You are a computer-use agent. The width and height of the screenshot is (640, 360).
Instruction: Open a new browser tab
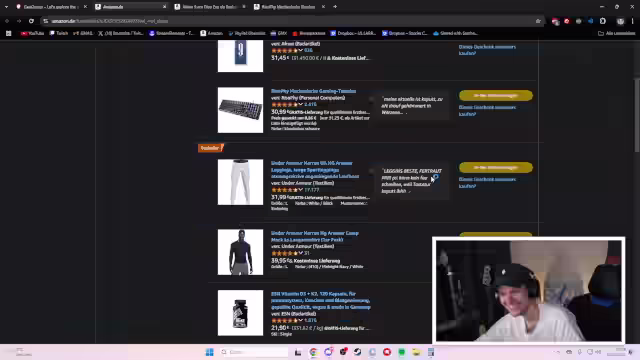pos(335,7)
